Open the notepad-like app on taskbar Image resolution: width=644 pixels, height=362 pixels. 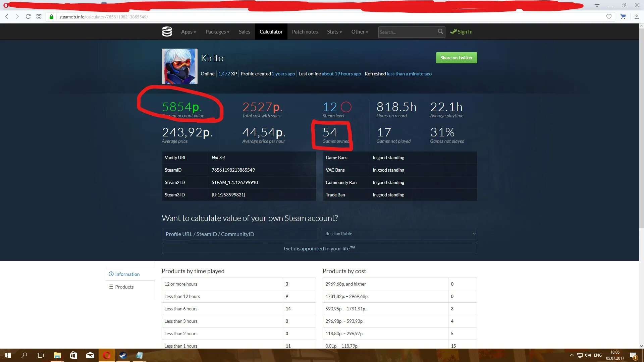point(139,355)
